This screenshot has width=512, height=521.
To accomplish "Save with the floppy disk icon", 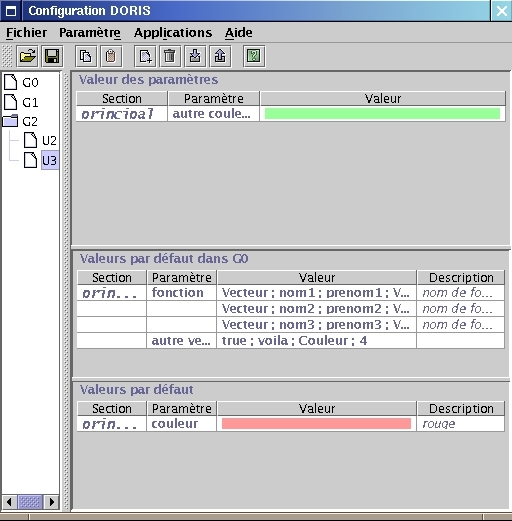I will point(52,56).
